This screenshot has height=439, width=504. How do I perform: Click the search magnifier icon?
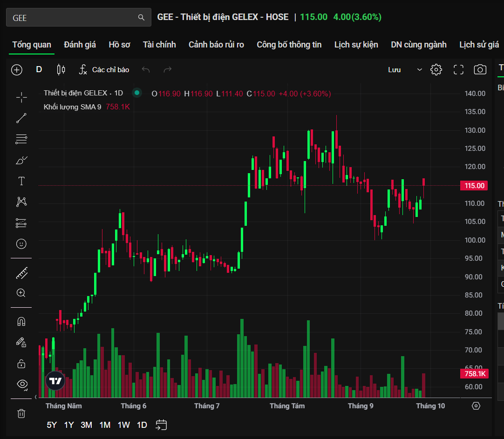point(141,17)
